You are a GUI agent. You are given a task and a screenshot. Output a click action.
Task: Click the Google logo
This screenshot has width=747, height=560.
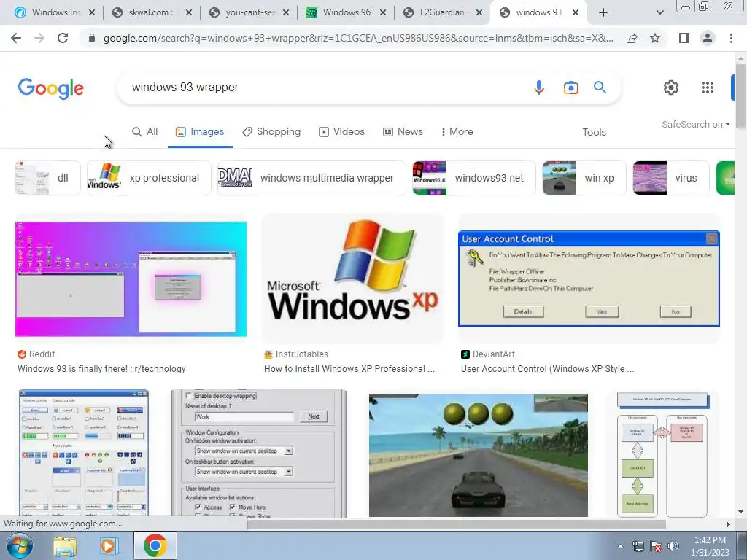(x=51, y=88)
